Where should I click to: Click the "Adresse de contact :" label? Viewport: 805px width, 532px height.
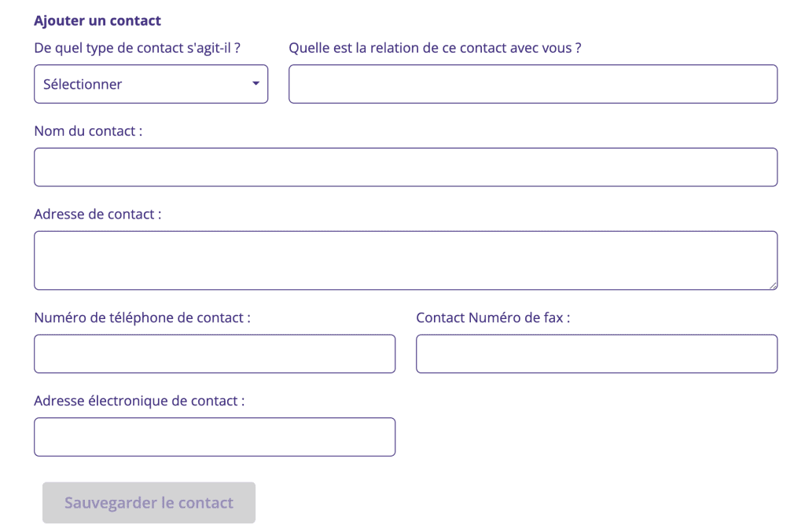point(97,214)
